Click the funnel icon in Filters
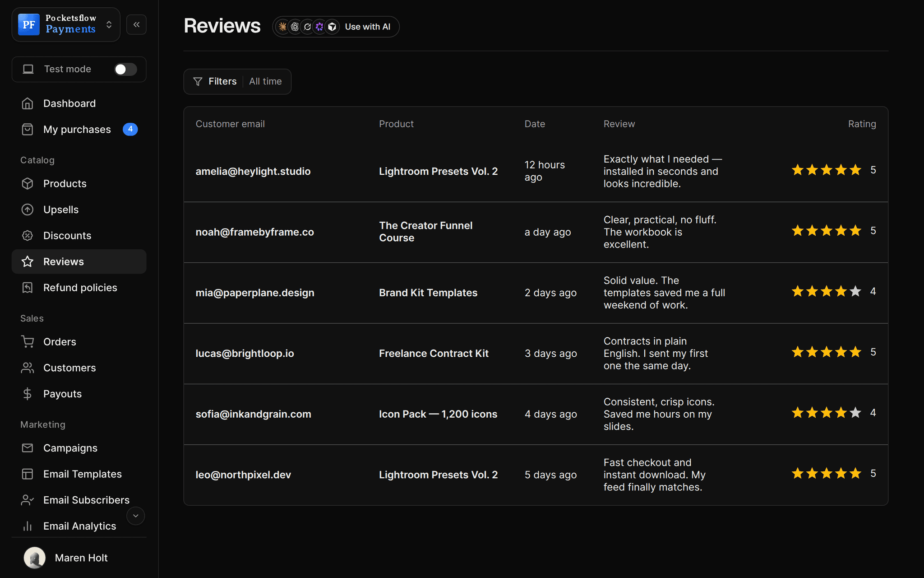The width and height of the screenshot is (924, 578). pyautogui.click(x=198, y=82)
